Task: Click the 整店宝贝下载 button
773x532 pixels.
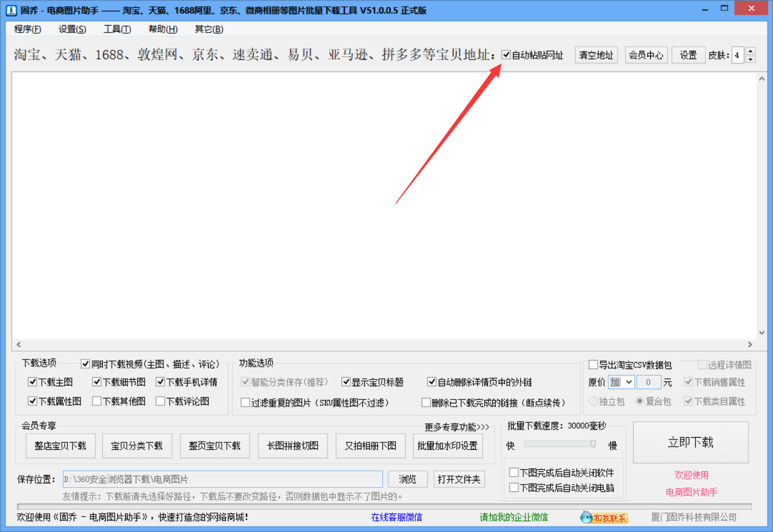Action: pyautogui.click(x=61, y=446)
